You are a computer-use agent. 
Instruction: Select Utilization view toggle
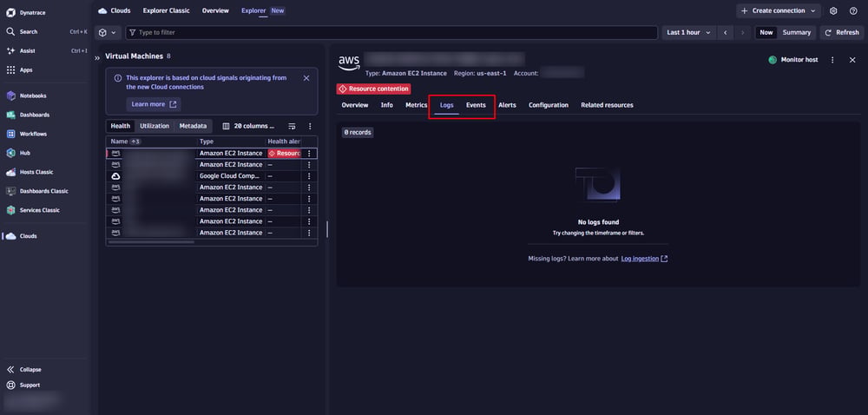pos(155,126)
